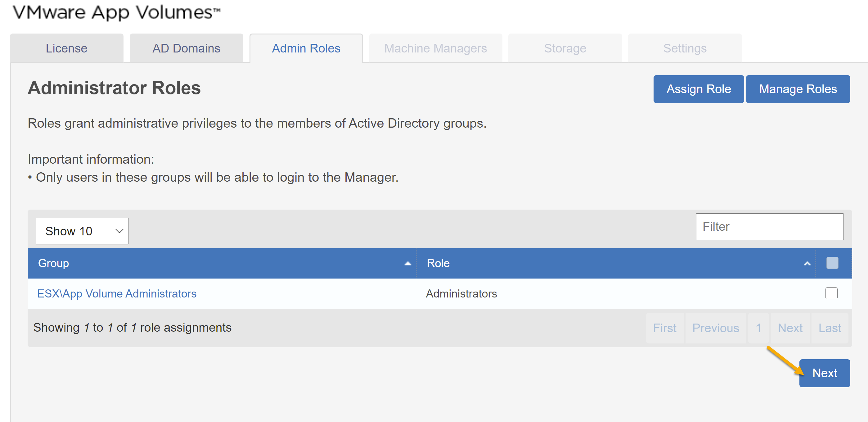The height and width of the screenshot is (422, 868).
Task: Open the ESX\App Volume Administrators group link
Action: (x=117, y=293)
